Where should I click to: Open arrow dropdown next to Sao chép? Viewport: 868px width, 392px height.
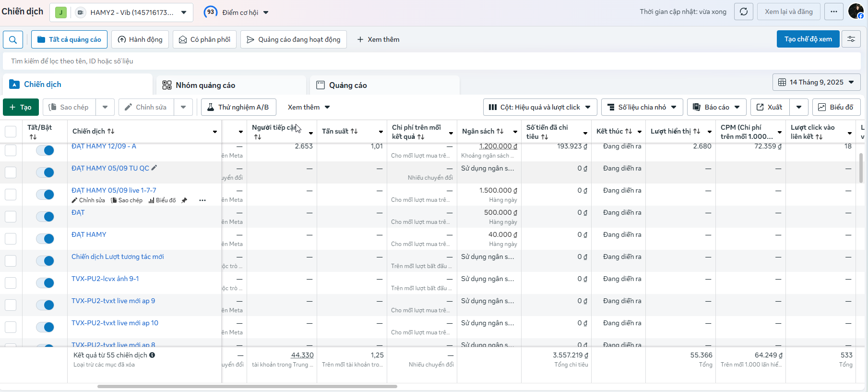point(105,107)
